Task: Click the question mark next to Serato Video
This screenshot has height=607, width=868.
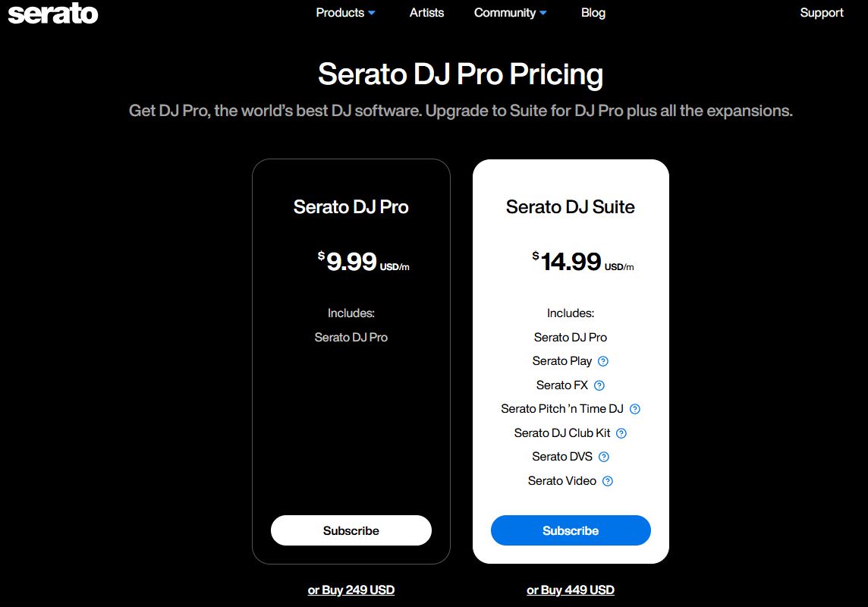Action: [x=608, y=480]
